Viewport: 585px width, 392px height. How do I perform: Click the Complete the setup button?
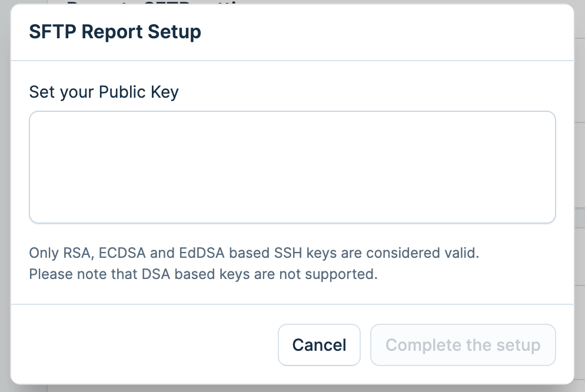[463, 345]
